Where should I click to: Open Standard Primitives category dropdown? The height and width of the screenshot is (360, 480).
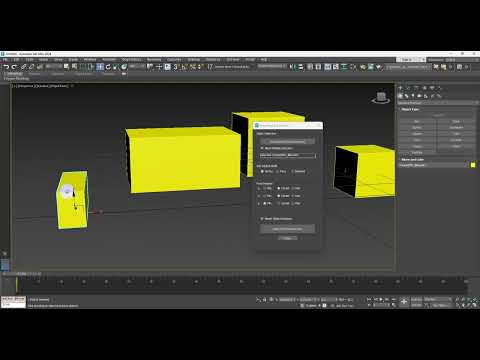438,103
